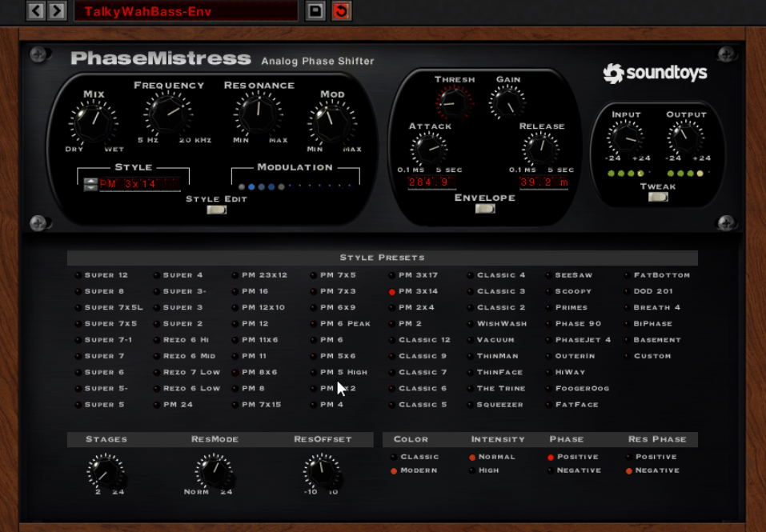This screenshot has height=532, width=766.
Task: Choose the PM 23x12 style preset
Action: (260, 275)
